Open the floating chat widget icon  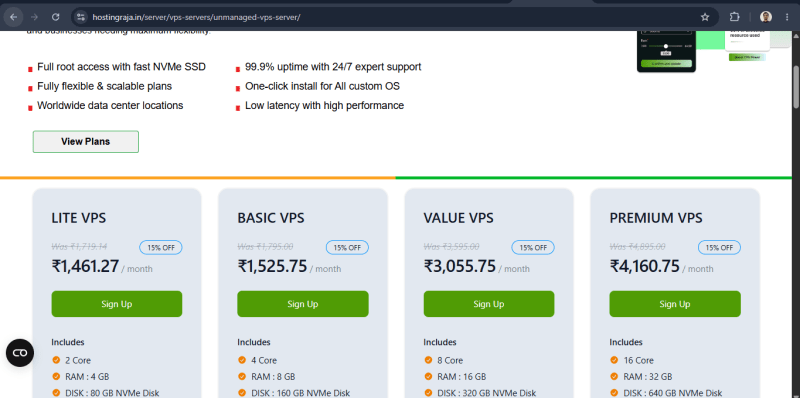pos(20,353)
